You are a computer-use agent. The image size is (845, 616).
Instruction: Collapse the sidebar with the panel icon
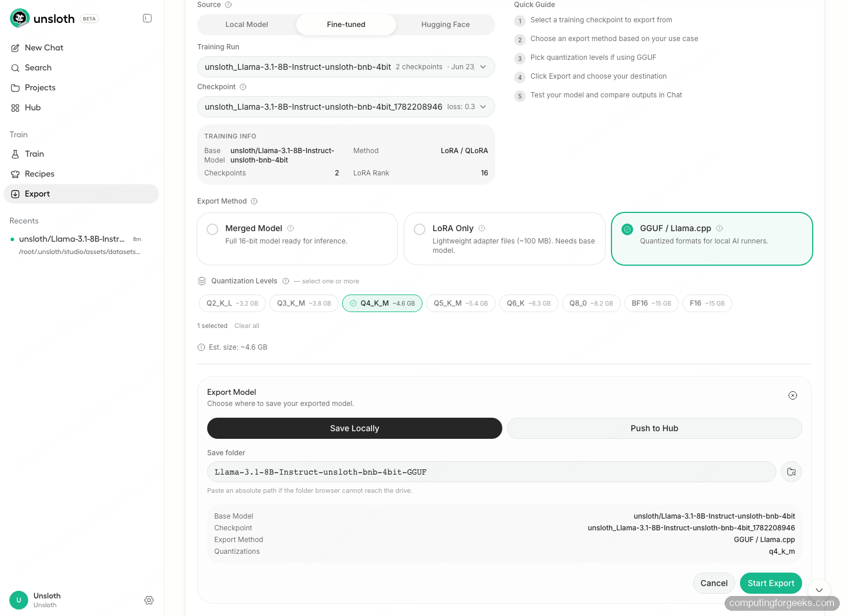(x=147, y=18)
